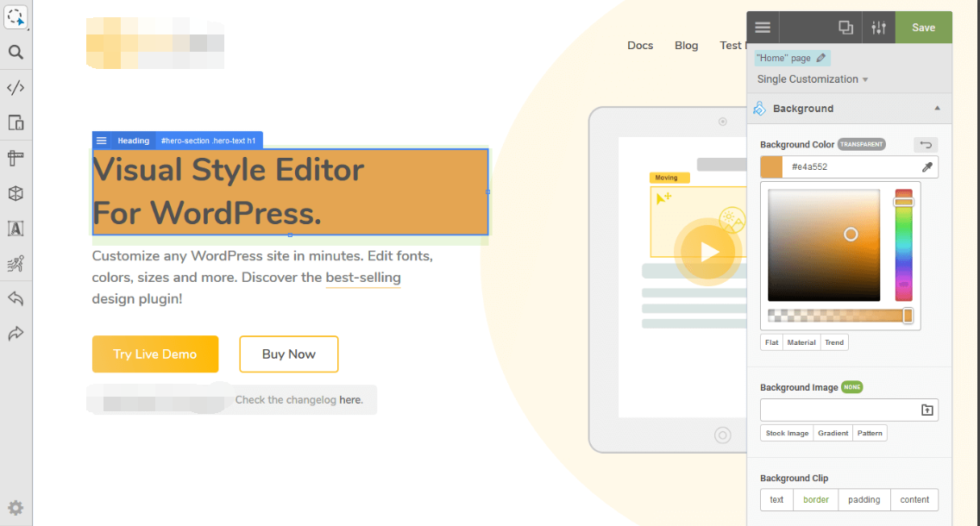Open settings gear at sidebar bottom
This screenshot has width=980, height=526.
coord(16,508)
